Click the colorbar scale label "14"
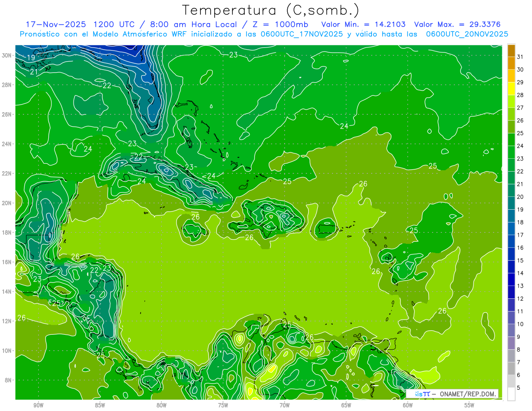This screenshot has width=532, height=411. tap(520, 273)
